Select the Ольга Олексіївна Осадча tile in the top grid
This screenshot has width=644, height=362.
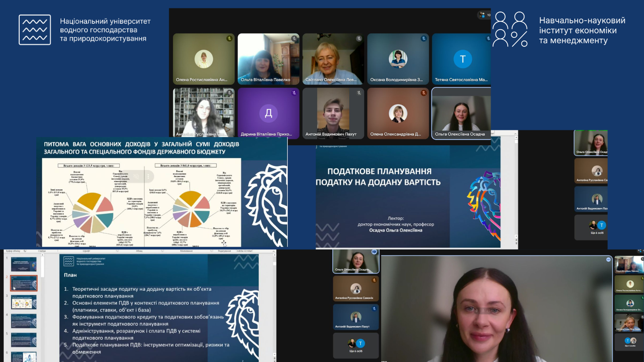point(461,113)
